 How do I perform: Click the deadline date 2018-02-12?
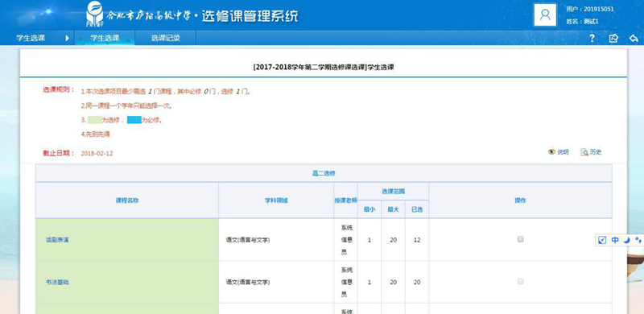[97, 153]
